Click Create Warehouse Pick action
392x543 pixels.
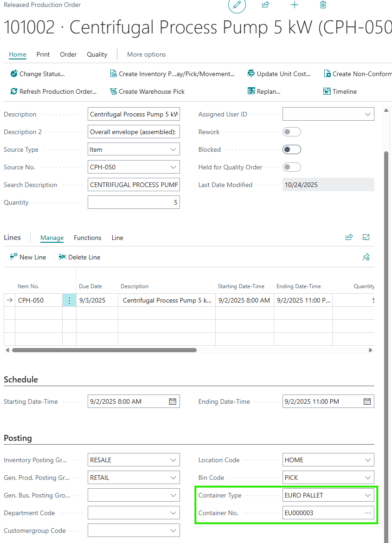pyautogui.click(x=147, y=91)
